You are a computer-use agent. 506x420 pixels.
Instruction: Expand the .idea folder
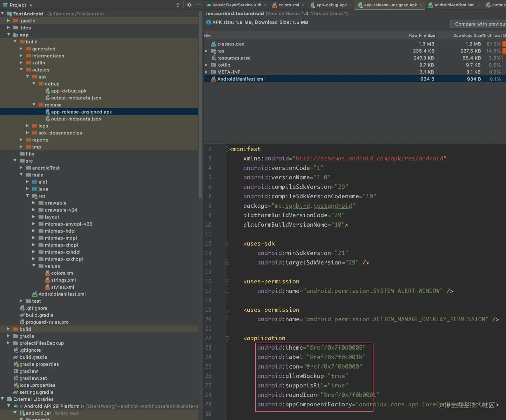click(x=8, y=28)
